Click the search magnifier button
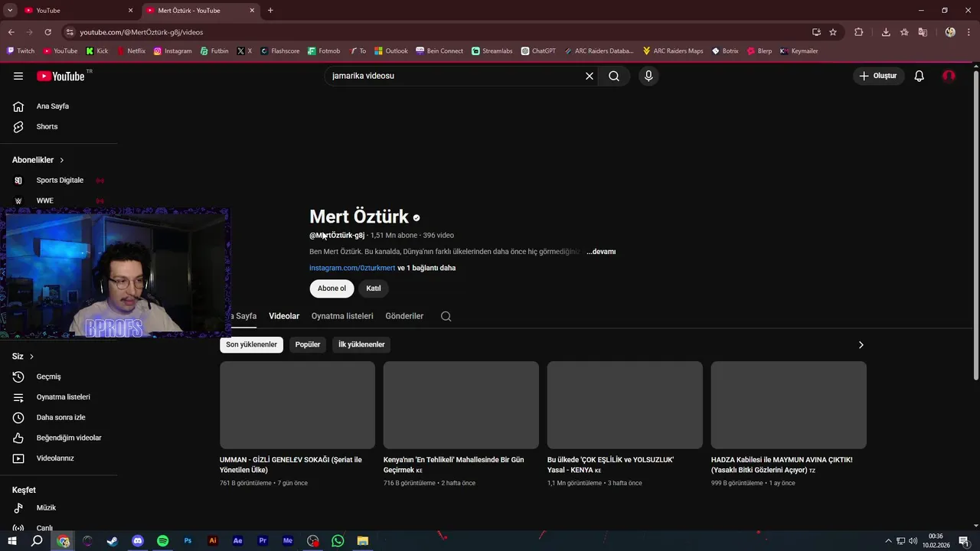Screen dimensions: 980x551 614,76
